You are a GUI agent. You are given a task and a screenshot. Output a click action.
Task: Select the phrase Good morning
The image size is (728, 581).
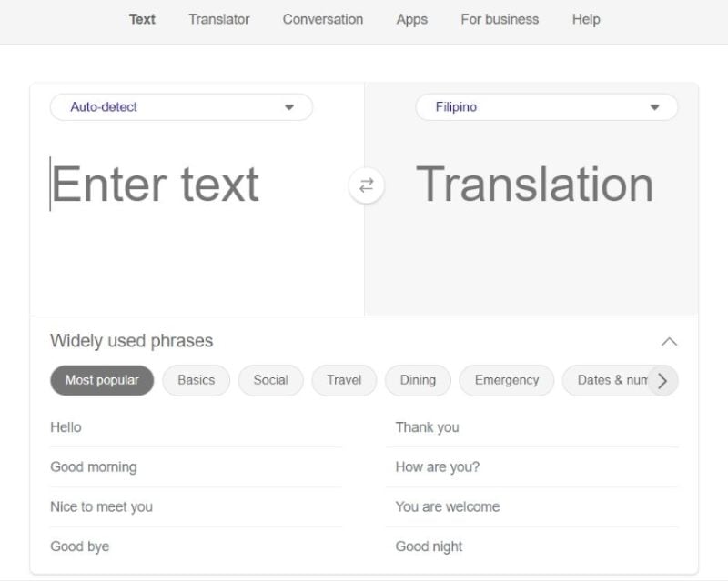[93, 467]
